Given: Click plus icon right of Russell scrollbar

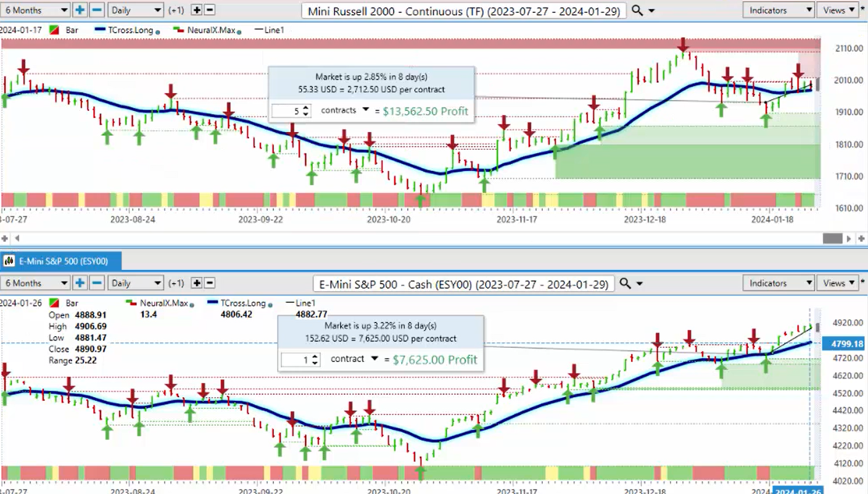Looking at the screenshot, I should pyautogui.click(x=861, y=238).
